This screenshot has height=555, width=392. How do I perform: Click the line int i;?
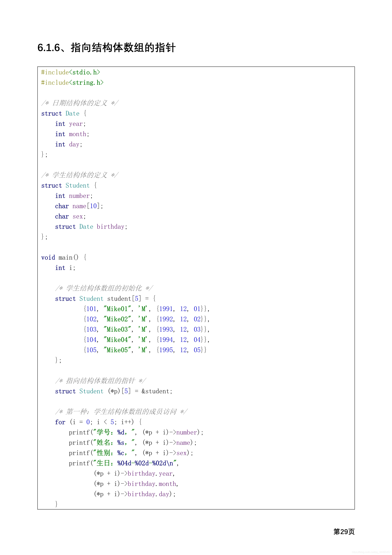point(65,268)
